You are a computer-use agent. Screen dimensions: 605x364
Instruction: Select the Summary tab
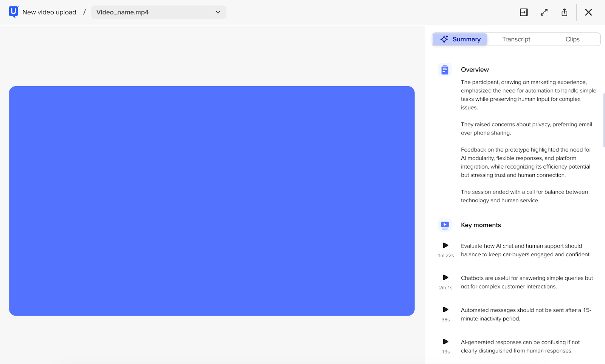pos(460,39)
